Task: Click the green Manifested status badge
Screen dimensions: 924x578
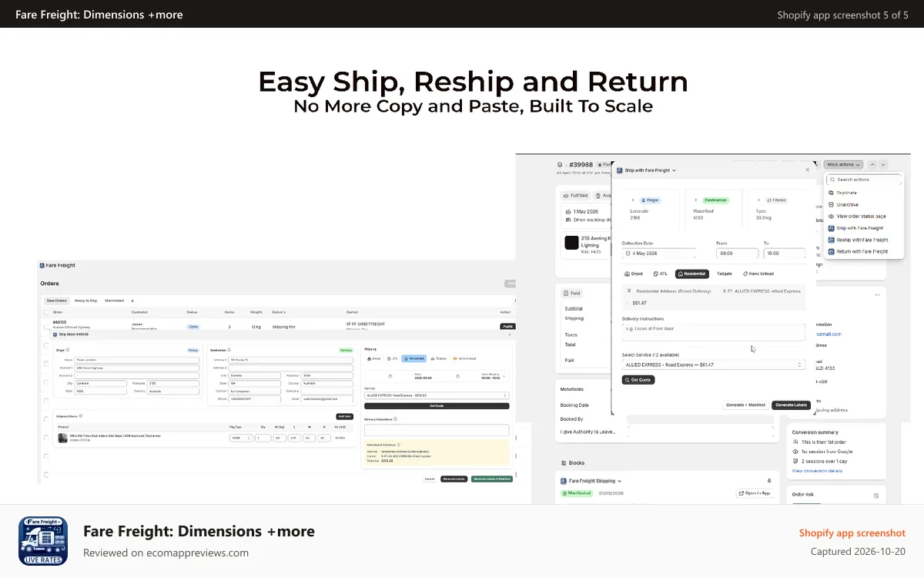Action: [577, 493]
